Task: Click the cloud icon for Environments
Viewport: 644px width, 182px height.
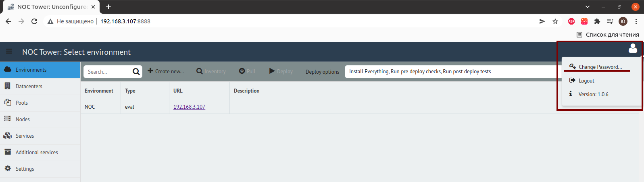Action: point(8,69)
